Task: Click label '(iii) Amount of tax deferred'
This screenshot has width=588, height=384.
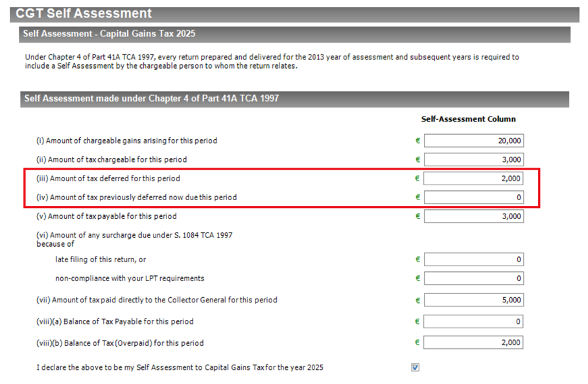Action: click(x=108, y=179)
